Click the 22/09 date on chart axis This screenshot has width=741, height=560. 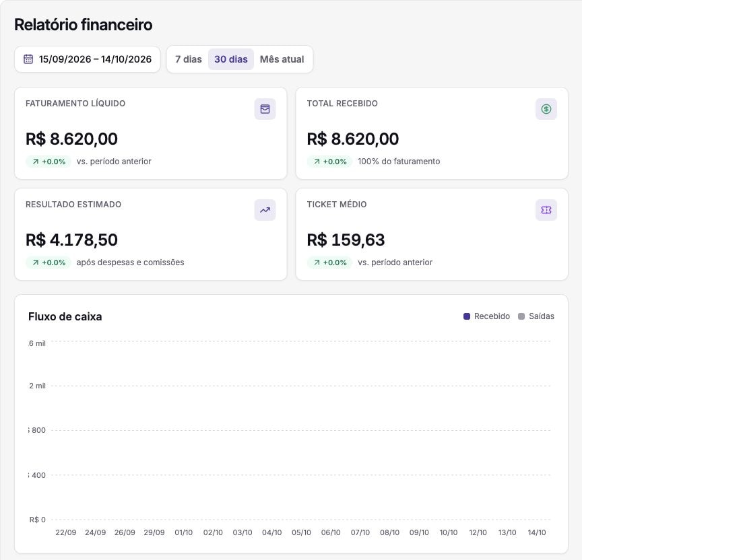tap(66, 532)
